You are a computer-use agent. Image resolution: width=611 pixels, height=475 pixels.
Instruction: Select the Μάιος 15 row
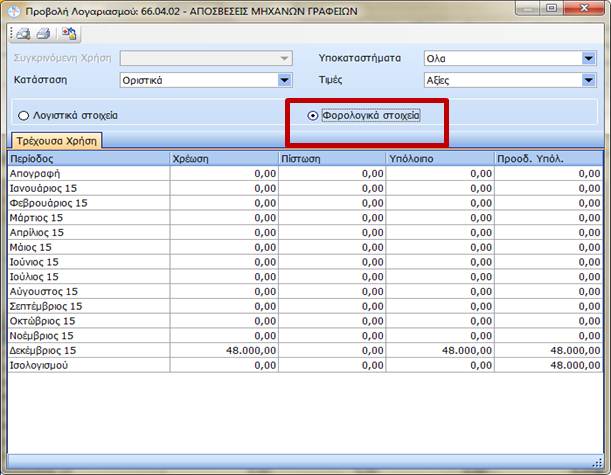tap(305, 247)
